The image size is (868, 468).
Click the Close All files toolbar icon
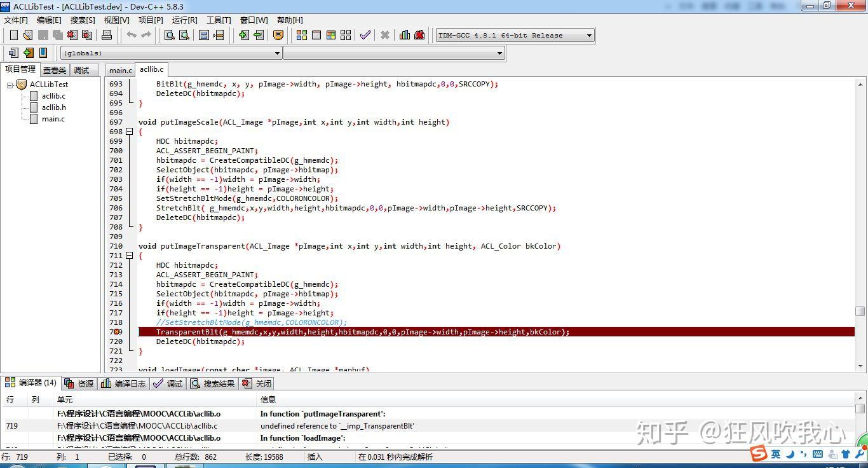(x=86, y=35)
